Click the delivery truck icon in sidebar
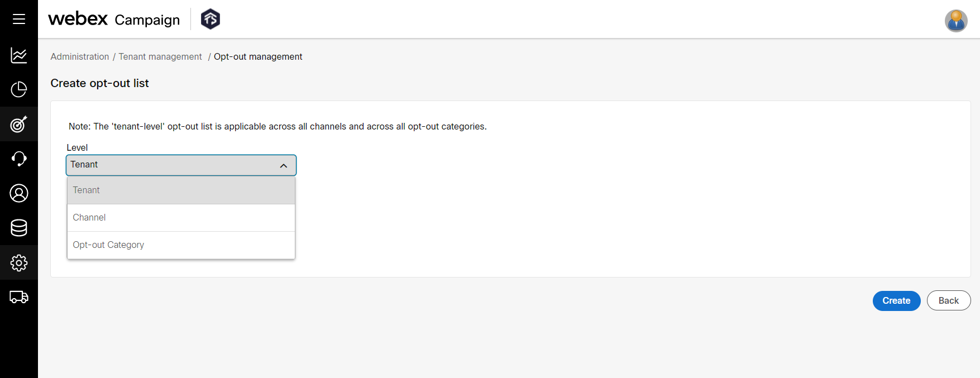980x378 pixels. [18, 297]
